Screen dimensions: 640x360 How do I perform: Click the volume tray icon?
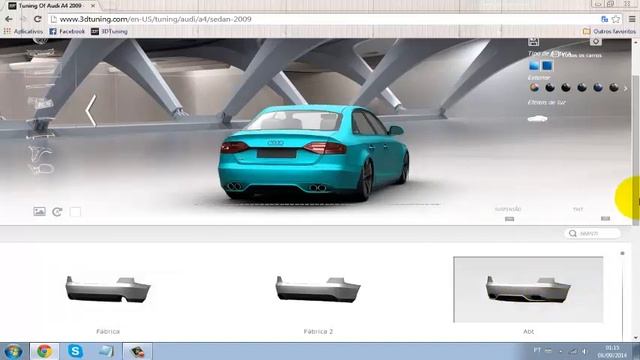tap(584, 351)
